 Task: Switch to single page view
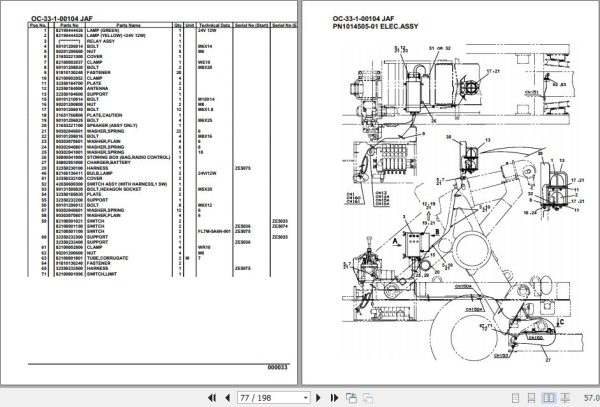pyautogui.click(x=515, y=398)
